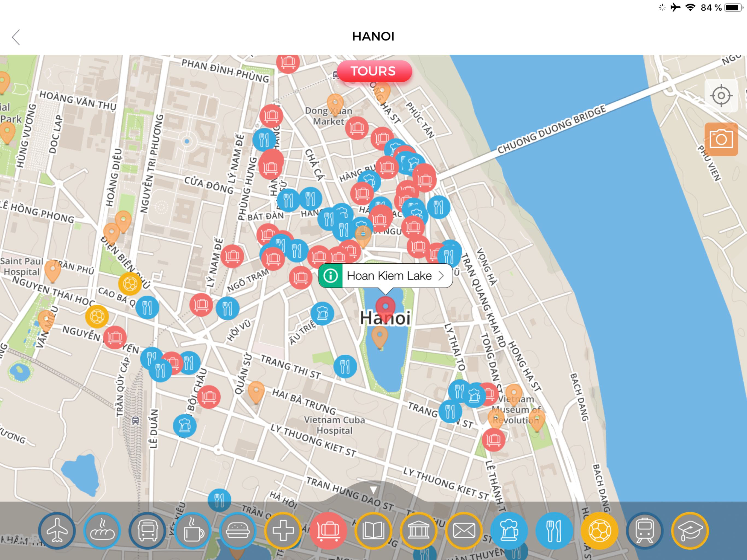The height and width of the screenshot is (560, 747).
Task: Open the TOURS button
Action: point(374,71)
